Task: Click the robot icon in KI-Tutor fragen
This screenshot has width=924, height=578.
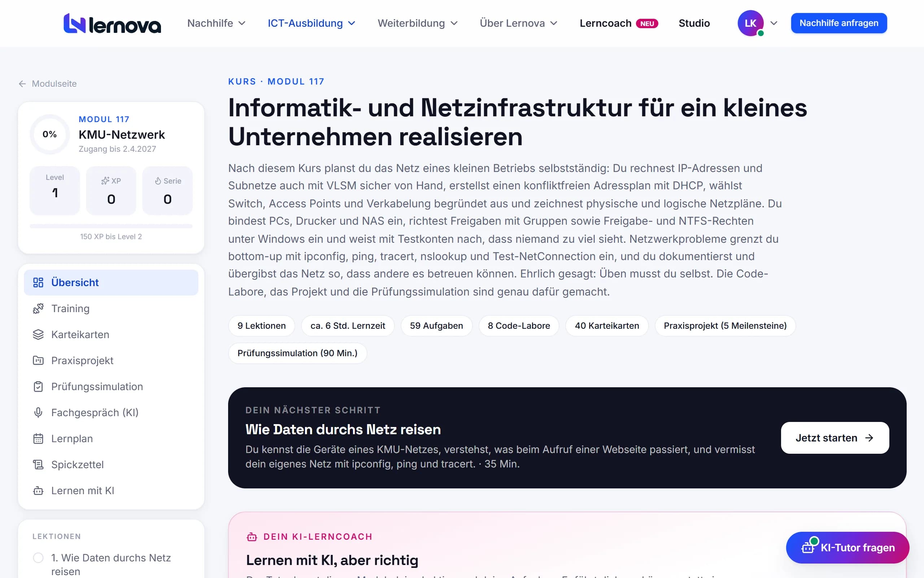Action: point(808,547)
